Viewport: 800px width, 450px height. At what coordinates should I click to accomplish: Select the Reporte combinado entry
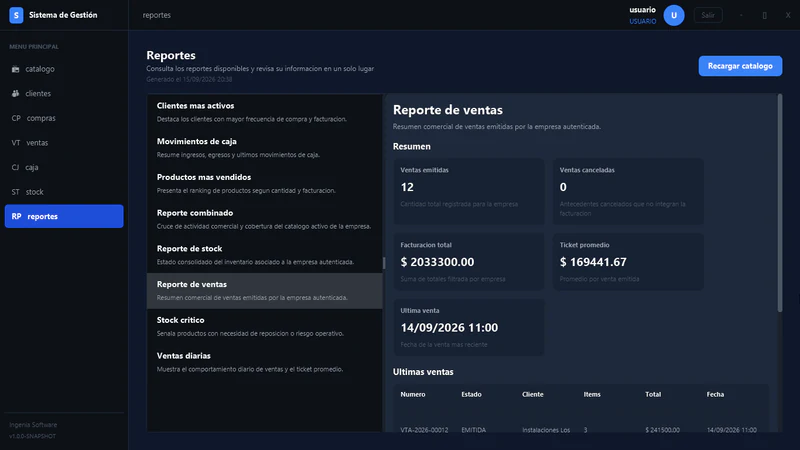264,219
